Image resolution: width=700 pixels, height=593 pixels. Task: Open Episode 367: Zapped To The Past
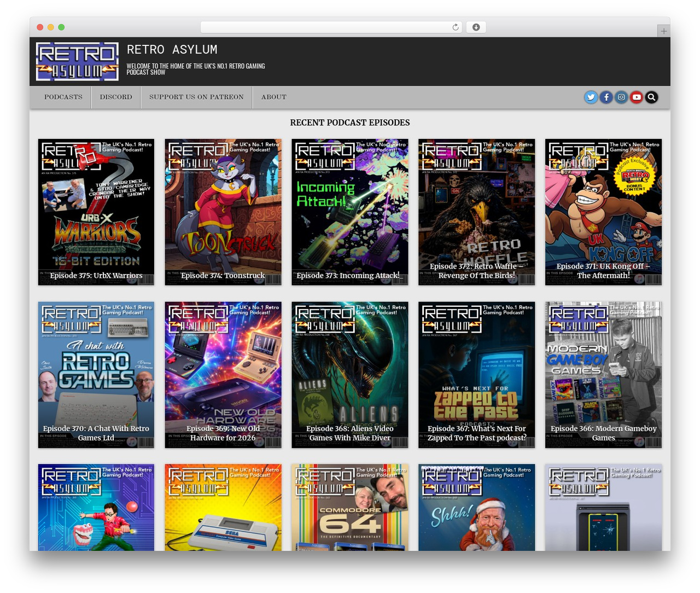point(477,375)
